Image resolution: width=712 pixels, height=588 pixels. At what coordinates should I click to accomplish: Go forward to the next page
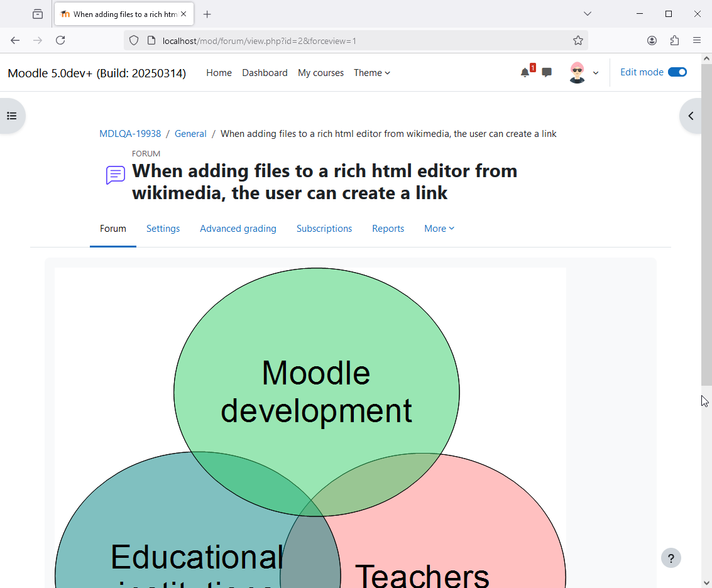pyautogui.click(x=38, y=40)
